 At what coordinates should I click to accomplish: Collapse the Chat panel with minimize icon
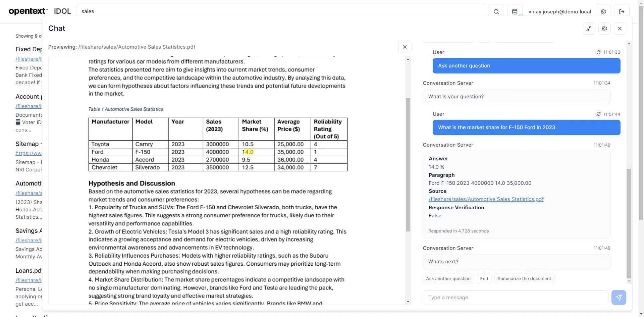click(589, 29)
